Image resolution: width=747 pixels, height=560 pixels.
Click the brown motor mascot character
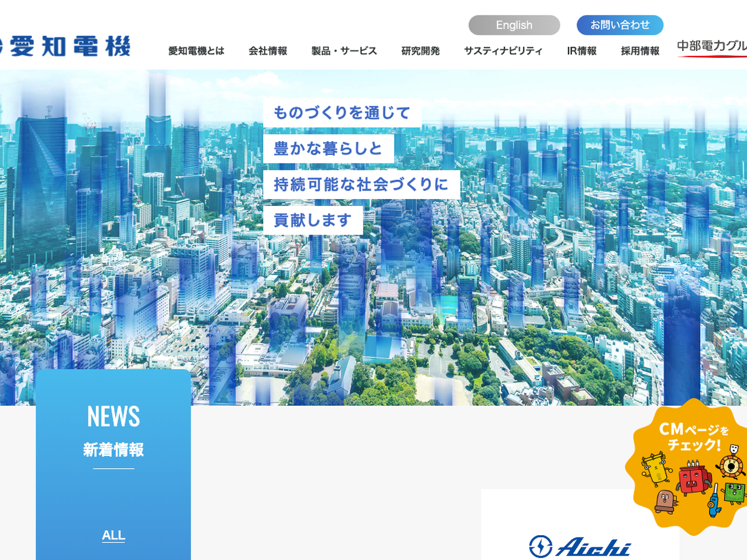coord(664,501)
